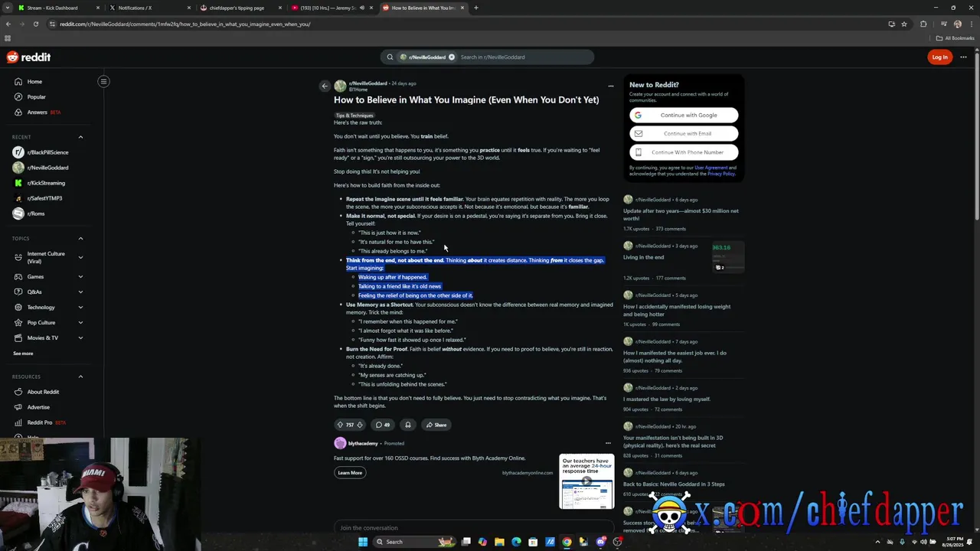This screenshot has width=980, height=551.
Task: Open Advertise in resources
Action: point(38,407)
